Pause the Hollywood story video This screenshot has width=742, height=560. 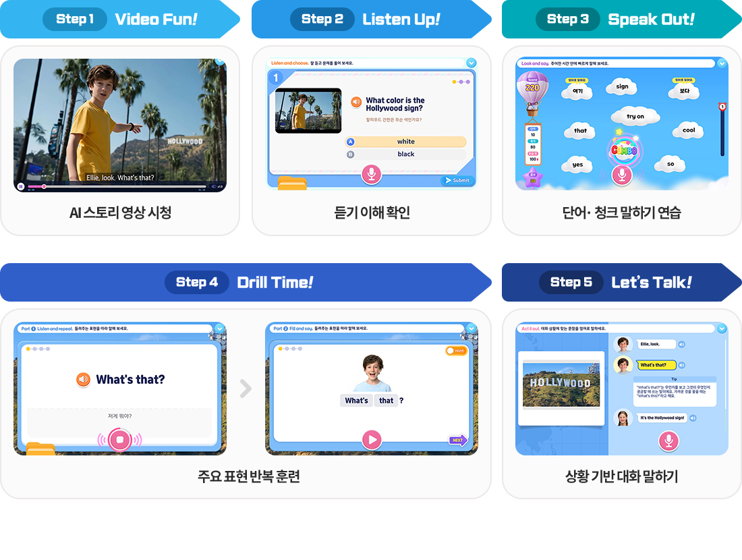pyautogui.click(x=21, y=186)
